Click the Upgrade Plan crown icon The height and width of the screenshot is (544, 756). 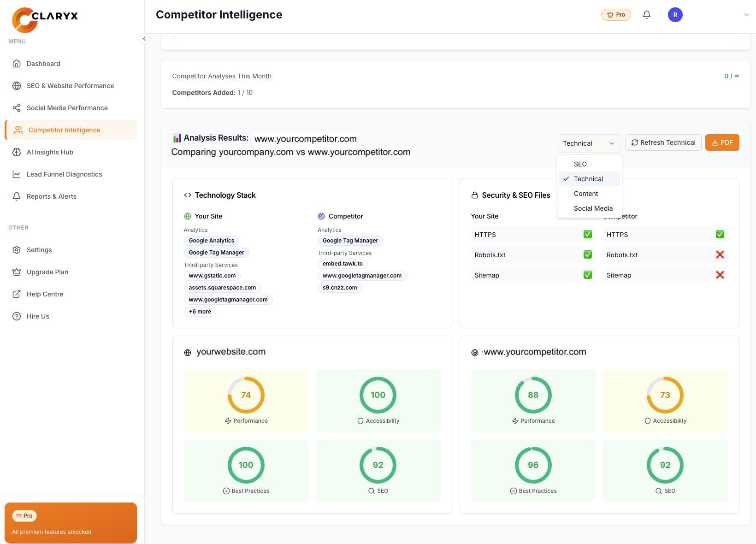click(x=17, y=272)
